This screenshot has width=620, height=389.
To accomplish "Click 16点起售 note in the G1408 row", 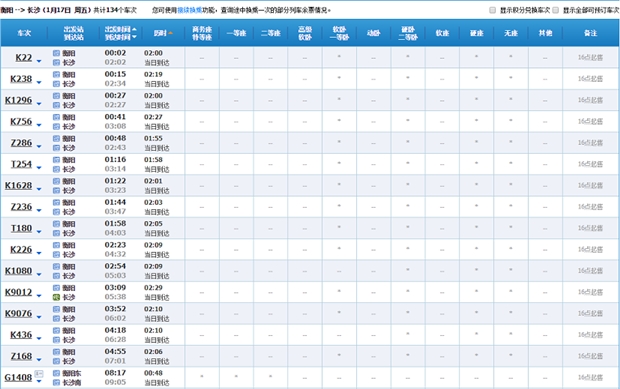I will 590,378.
